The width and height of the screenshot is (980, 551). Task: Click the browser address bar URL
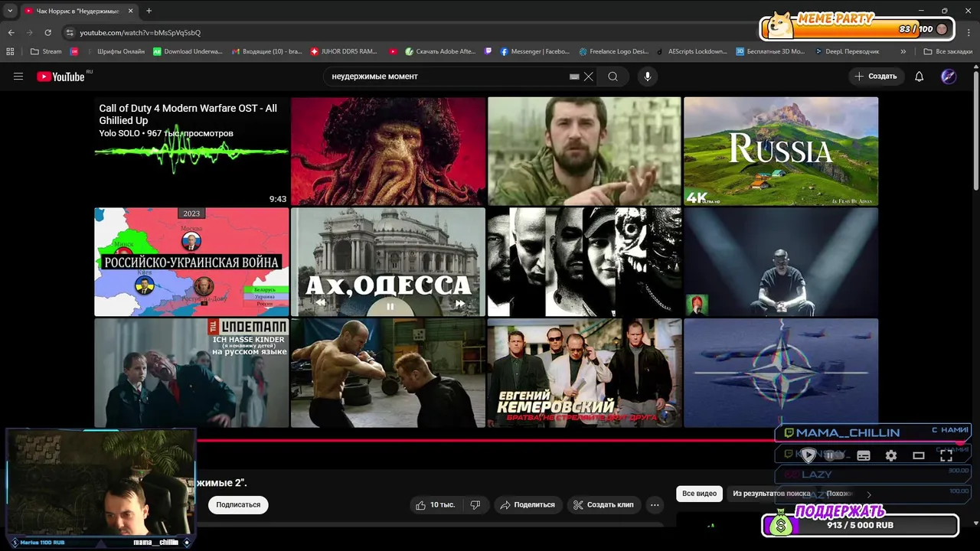pos(140,33)
